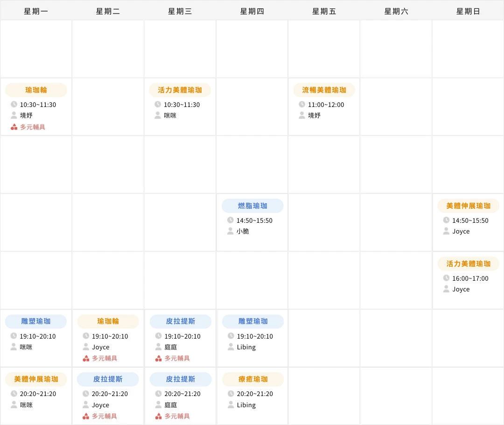Select the red 多元輔具 icon under Monday's 瑜珈輪

click(x=14, y=127)
